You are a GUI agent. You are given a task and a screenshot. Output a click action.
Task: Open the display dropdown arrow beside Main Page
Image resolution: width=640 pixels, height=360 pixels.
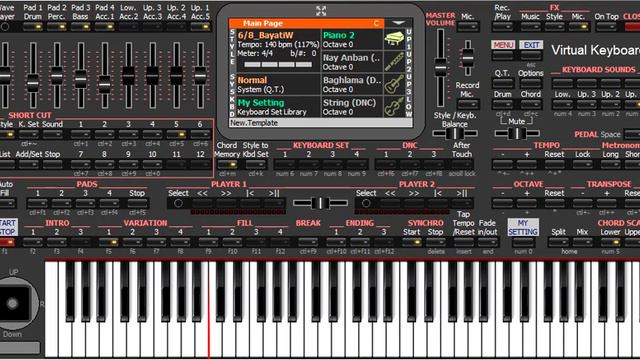click(398, 23)
